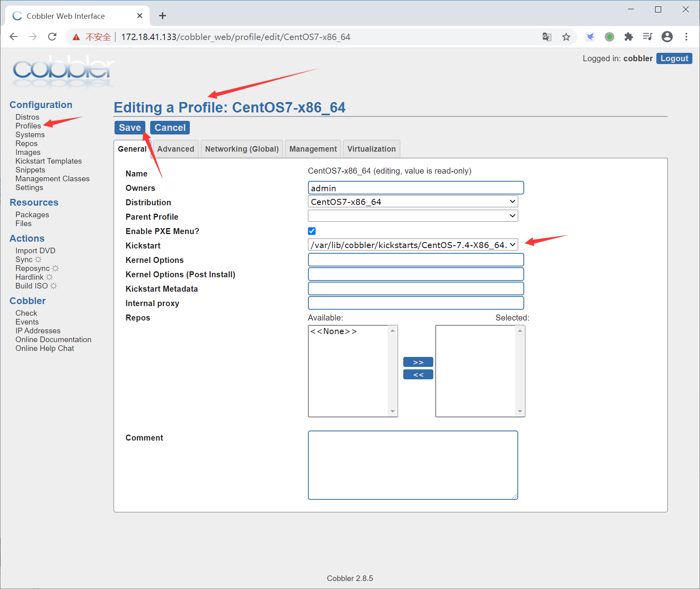Move selected repo right with >> button
700x589 pixels.
click(x=418, y=362)
